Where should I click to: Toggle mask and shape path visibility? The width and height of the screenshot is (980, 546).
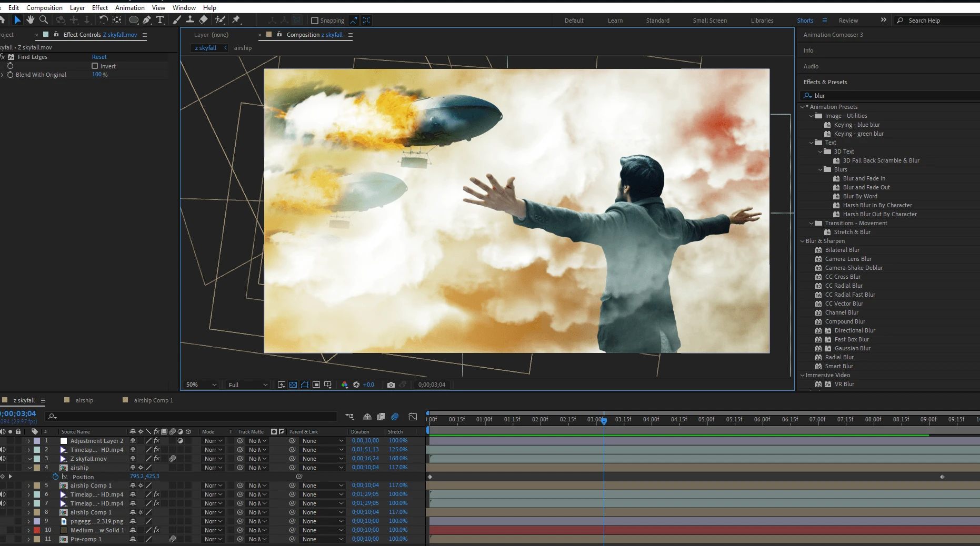pos(305,385)
